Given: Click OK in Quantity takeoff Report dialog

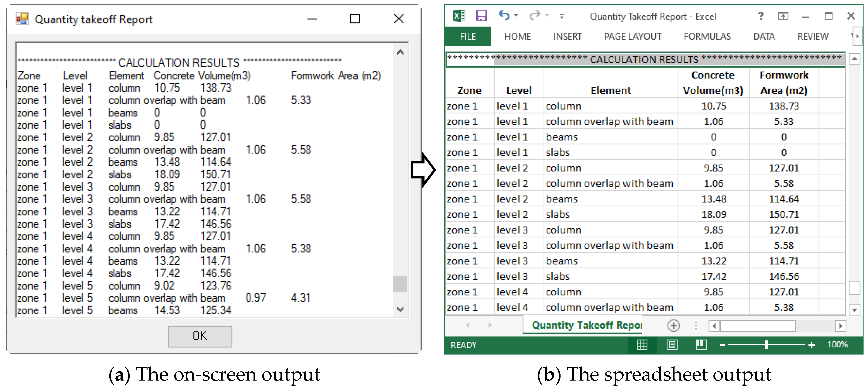Looking at the screenshot, I should (x=200, y=336).
